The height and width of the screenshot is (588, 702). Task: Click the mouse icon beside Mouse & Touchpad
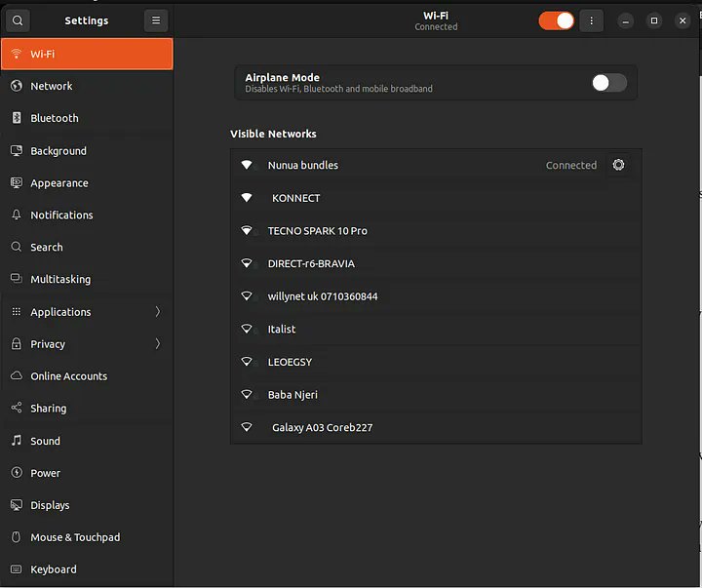[17, 536]
